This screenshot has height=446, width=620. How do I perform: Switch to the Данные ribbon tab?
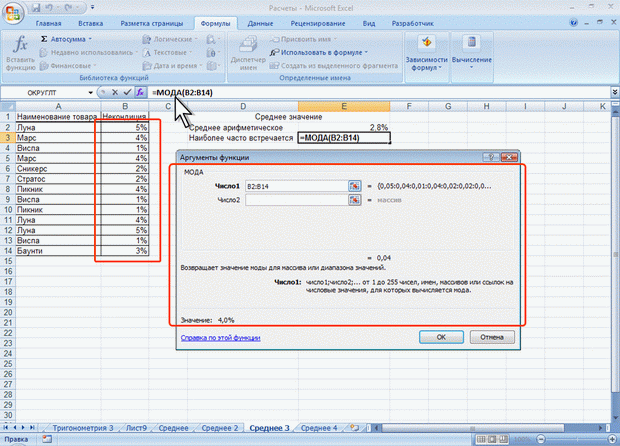pos(261,21)
